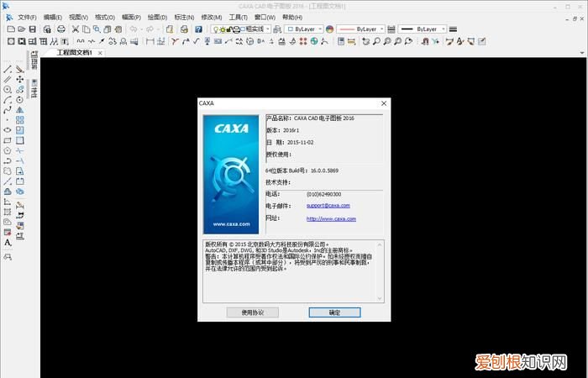
Task: Expand the lineweight ByLayer dropdown
Action: [x=444, y=29]
